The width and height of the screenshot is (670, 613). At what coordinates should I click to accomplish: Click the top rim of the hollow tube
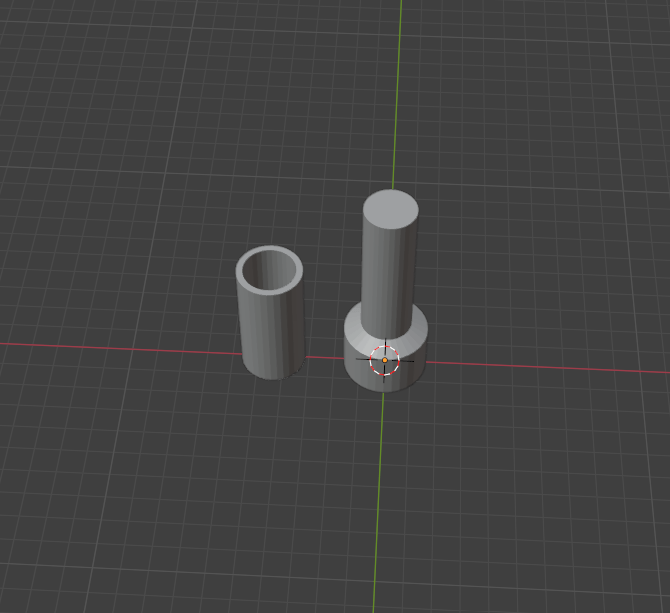[x=269, y=250]
